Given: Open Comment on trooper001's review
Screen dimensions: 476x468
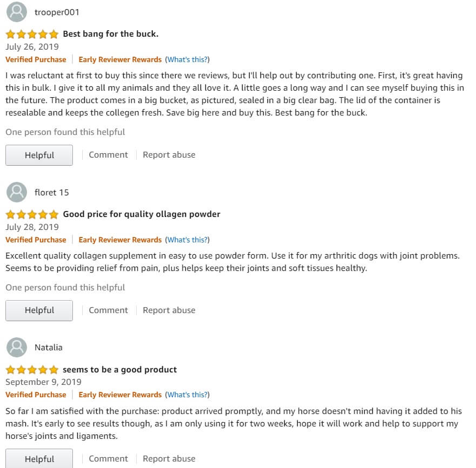Looking at the screenshot, I should [x=109, y=155].
